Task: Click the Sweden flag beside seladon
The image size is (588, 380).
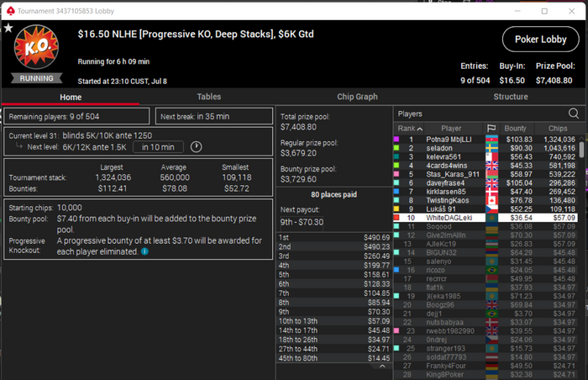Action: [x=491, y=148]
